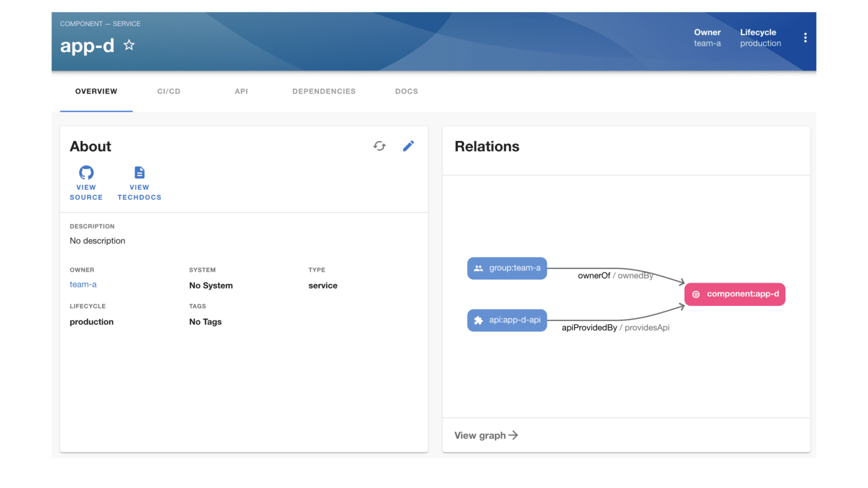Click the 'app-d' page title
The height and width of the screenshot is (488, 868).
(x=87, y=46)
